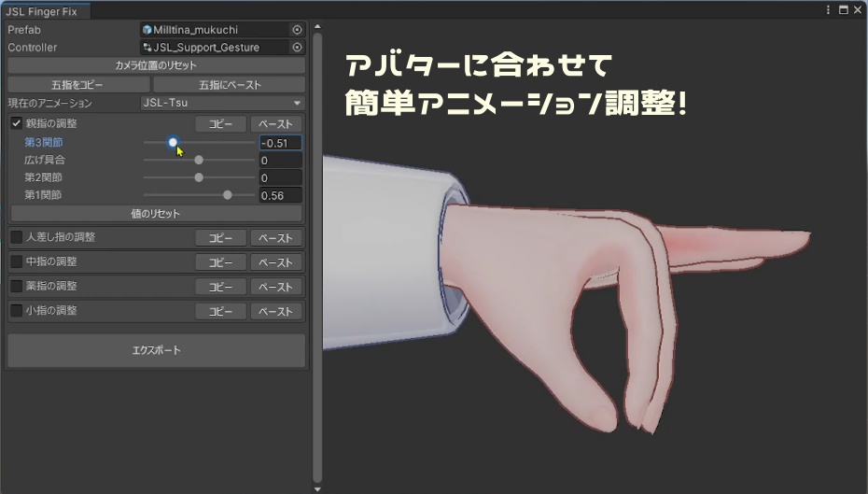
Task: Click the Controller label
Action: tap(32, 48)
